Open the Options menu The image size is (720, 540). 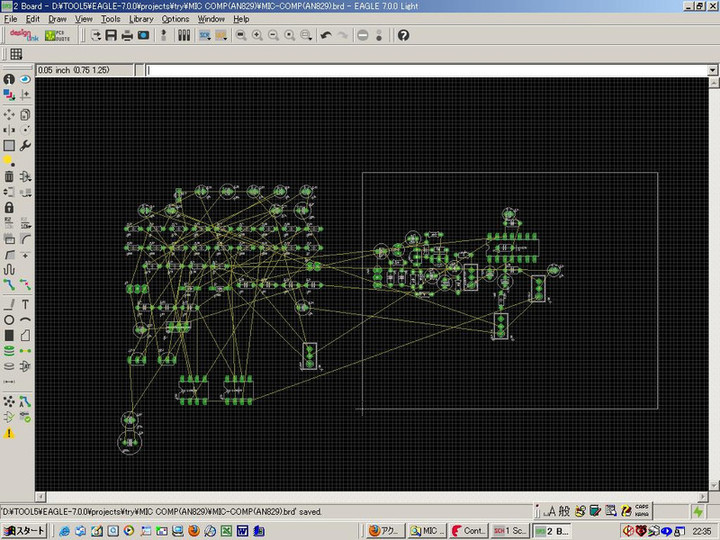(x=175, y=19)
